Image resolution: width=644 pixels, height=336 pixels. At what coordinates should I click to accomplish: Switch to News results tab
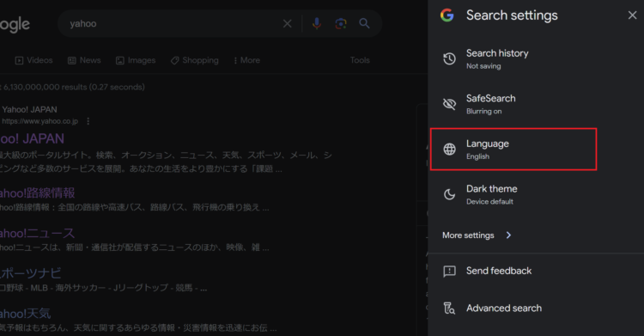point(84,60)
